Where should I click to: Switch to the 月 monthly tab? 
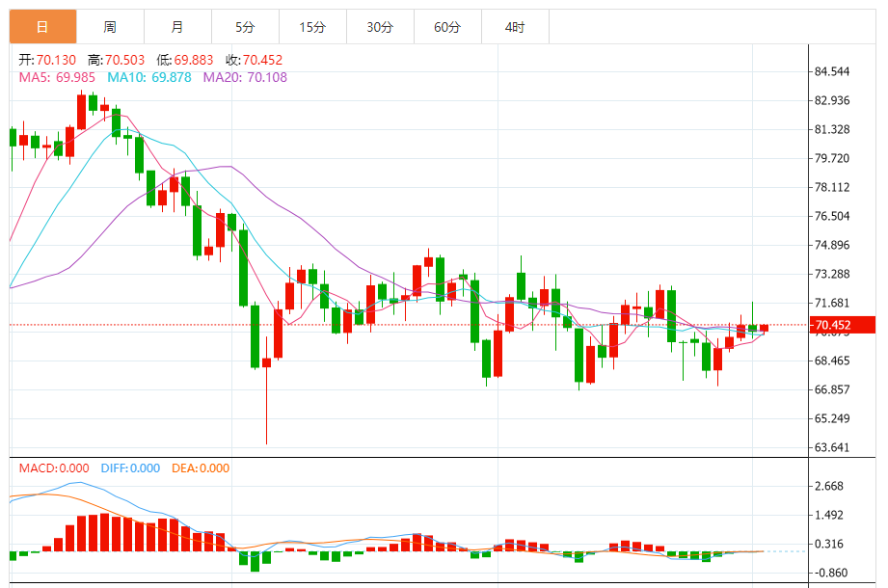[x=177, y=27]
